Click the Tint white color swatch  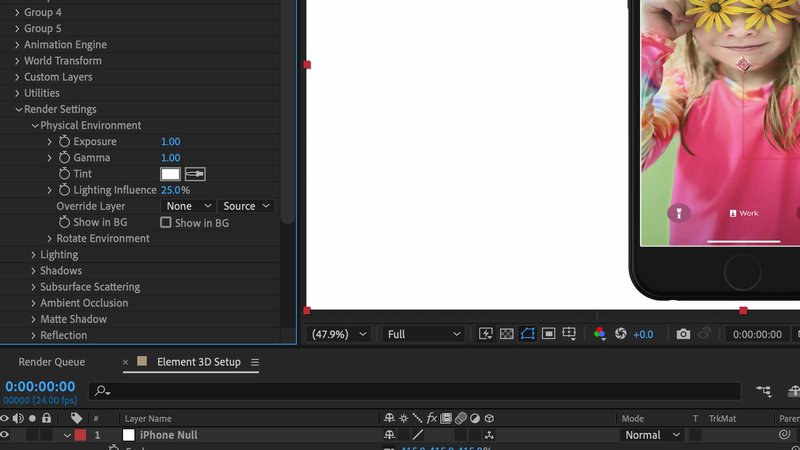pos(170,174)
